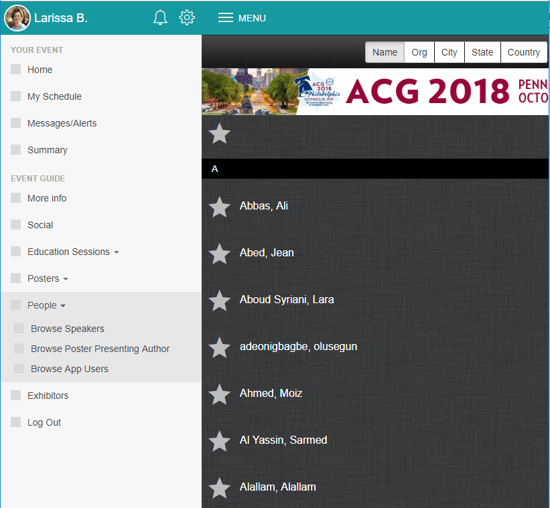Screen dimensions: 550x508
Task: Click the star above the A header
Action: coord(220,133)
